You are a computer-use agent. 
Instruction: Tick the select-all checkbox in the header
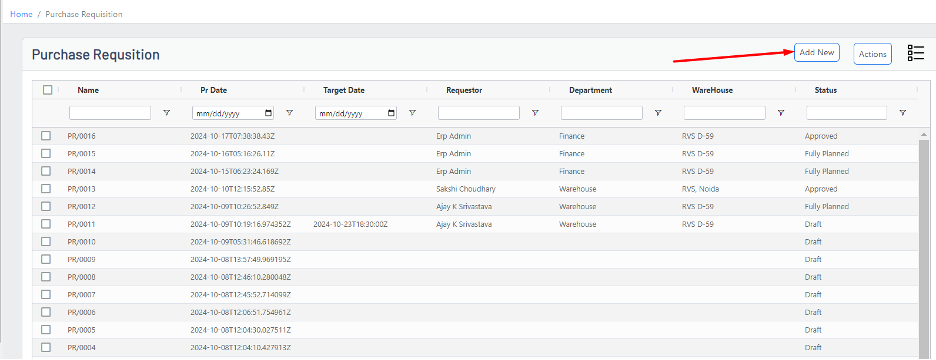coord(48,90)
